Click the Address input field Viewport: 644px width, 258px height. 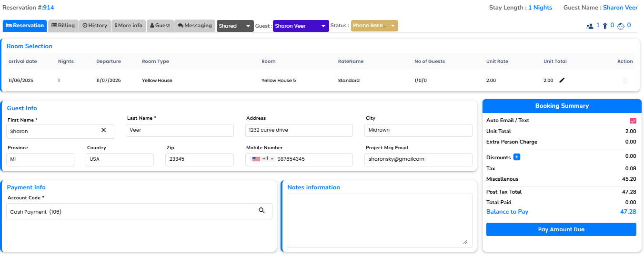[299, 130]
